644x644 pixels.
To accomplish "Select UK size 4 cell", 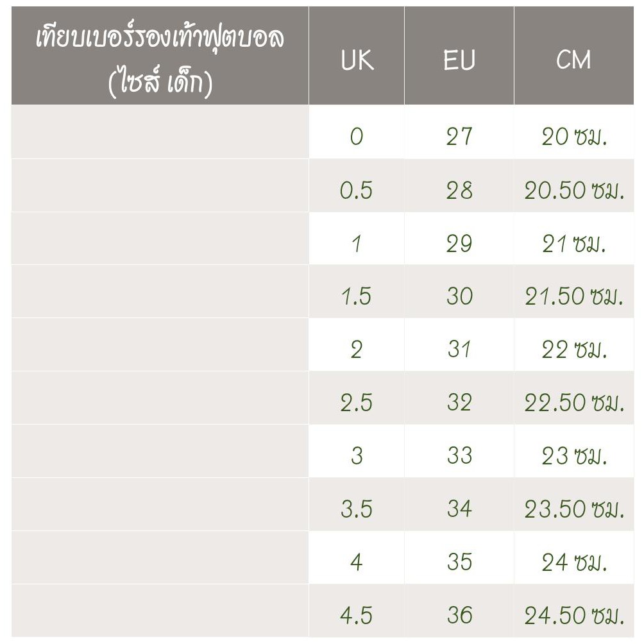I will click(x=357, y=563).
